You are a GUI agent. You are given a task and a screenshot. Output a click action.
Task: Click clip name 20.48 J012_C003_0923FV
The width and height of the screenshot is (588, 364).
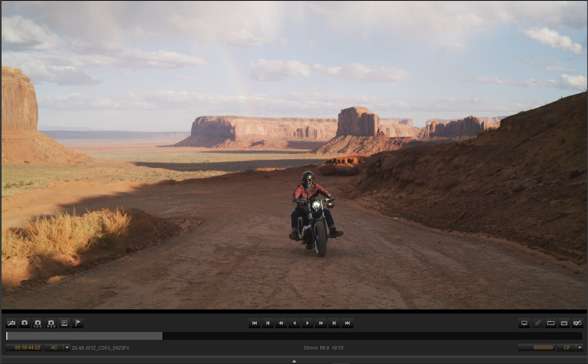pyautogui.click(x=101, y=348)
